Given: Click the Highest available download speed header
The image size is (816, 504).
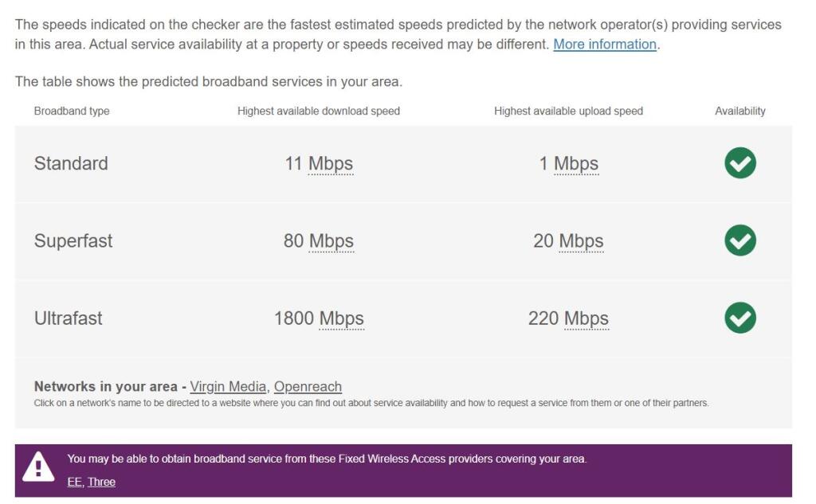Looking at the screenshot, I should [319, 111].
